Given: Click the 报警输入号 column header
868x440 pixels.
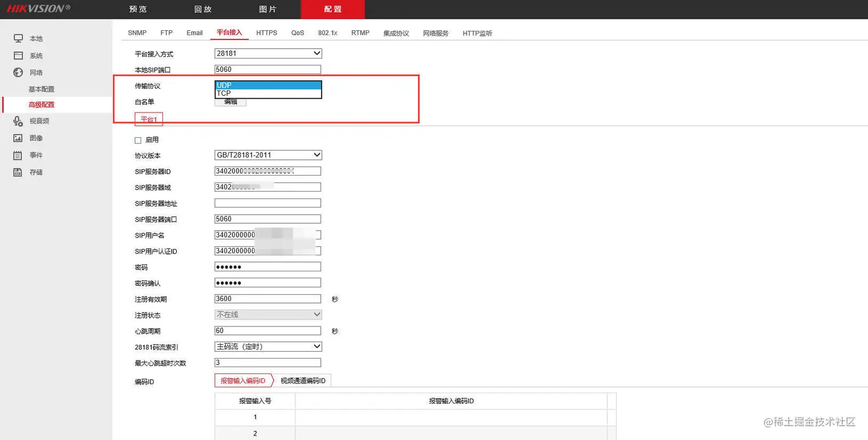Looking at the screenshot, I should 255,401.
